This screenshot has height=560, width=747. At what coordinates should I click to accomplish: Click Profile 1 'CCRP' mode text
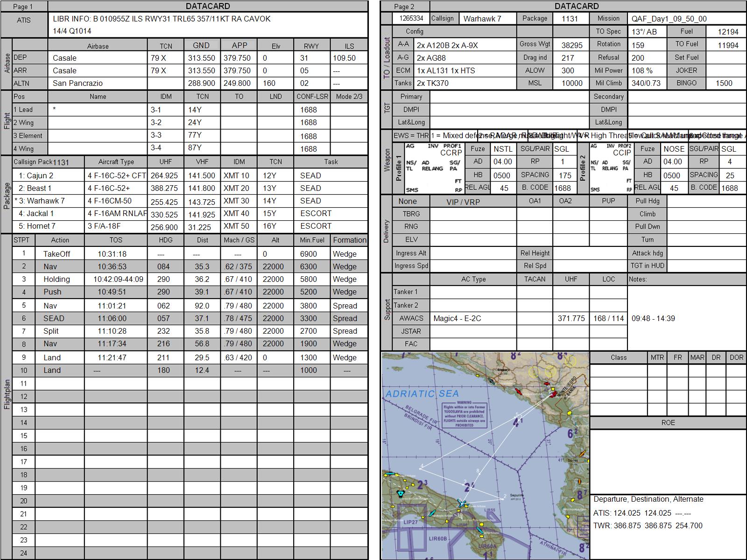tap(451, 153)
